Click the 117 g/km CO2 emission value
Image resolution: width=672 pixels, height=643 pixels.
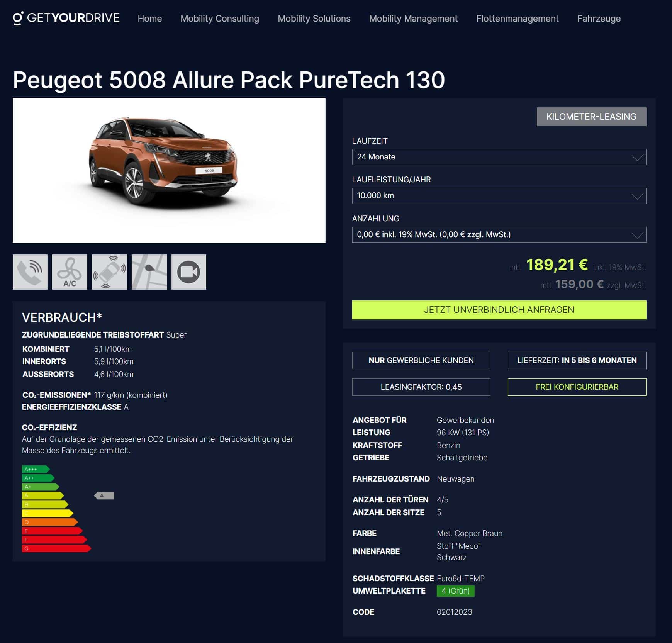tap(131, 395)
